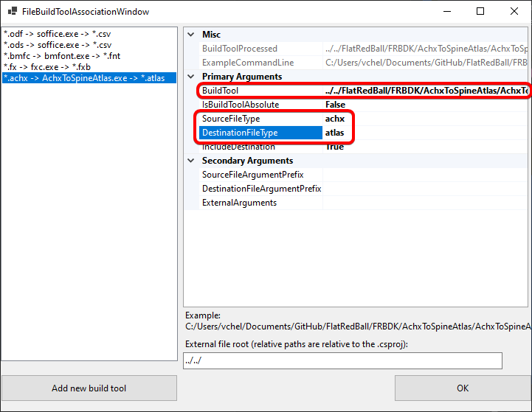Select the IsBuildToolAbsolute False value
The width and height of the screenshot is (532, 412).
[424, 105]
